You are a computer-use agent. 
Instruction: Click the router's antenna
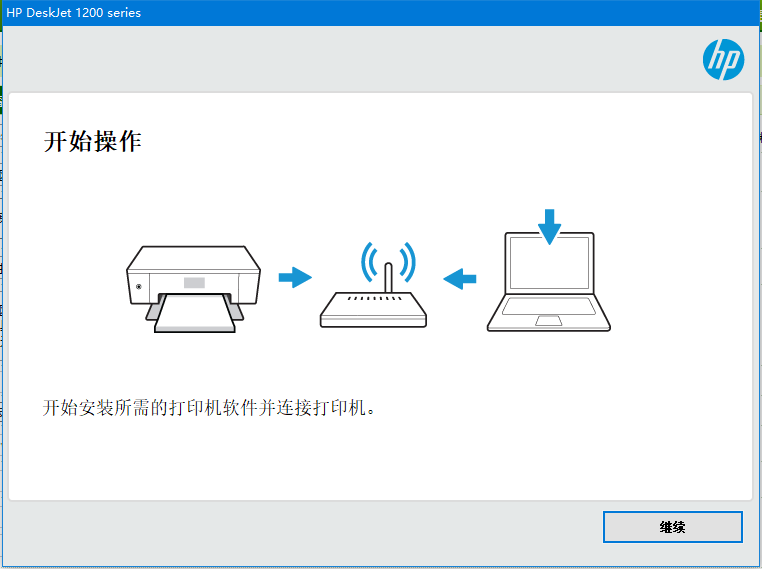point(388,277)
